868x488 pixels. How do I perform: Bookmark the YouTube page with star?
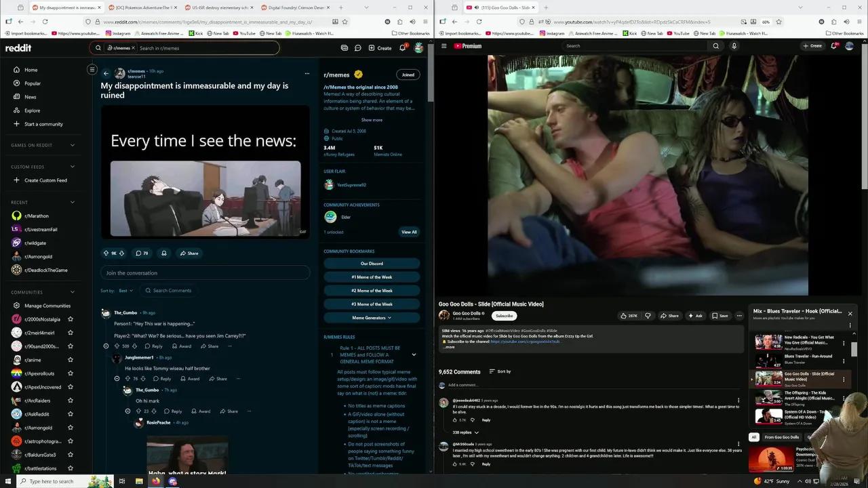tap(778, 22)
